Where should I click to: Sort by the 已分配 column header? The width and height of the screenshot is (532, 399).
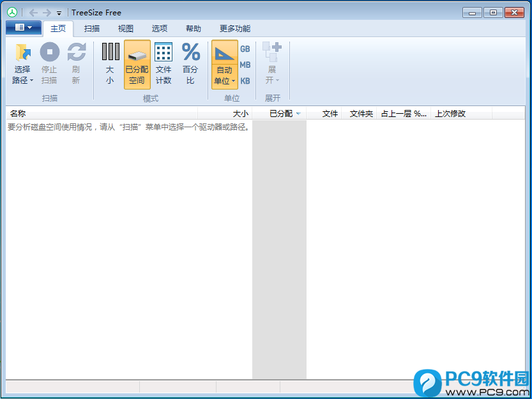pyautogui.click(x=279, y=113)
